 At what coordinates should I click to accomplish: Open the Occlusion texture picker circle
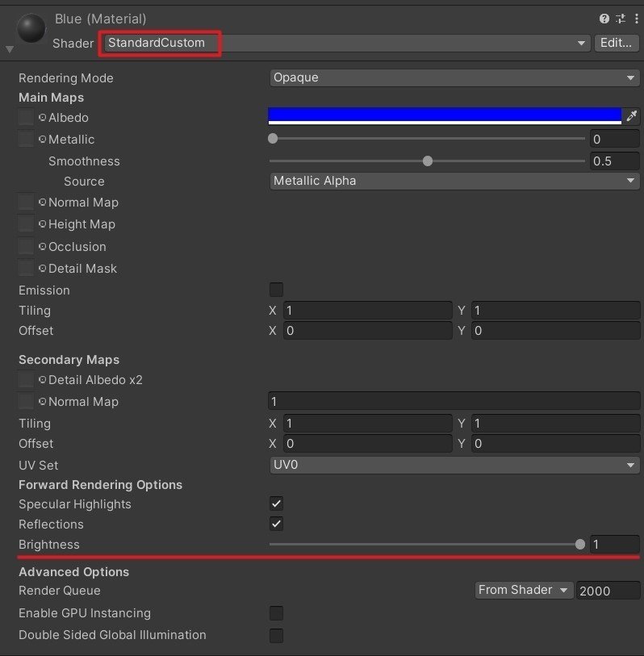pyautogui.click(x=42, y=247)
